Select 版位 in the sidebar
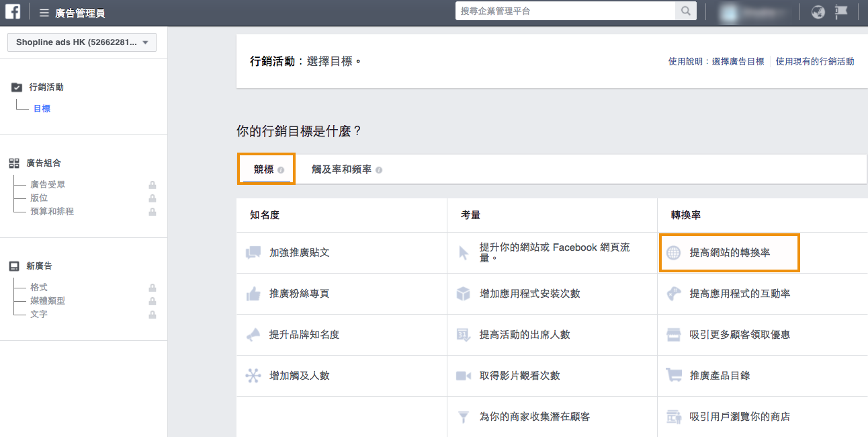Image resolution: width=868 pixels, height=437 pixels. coord(39,198)
